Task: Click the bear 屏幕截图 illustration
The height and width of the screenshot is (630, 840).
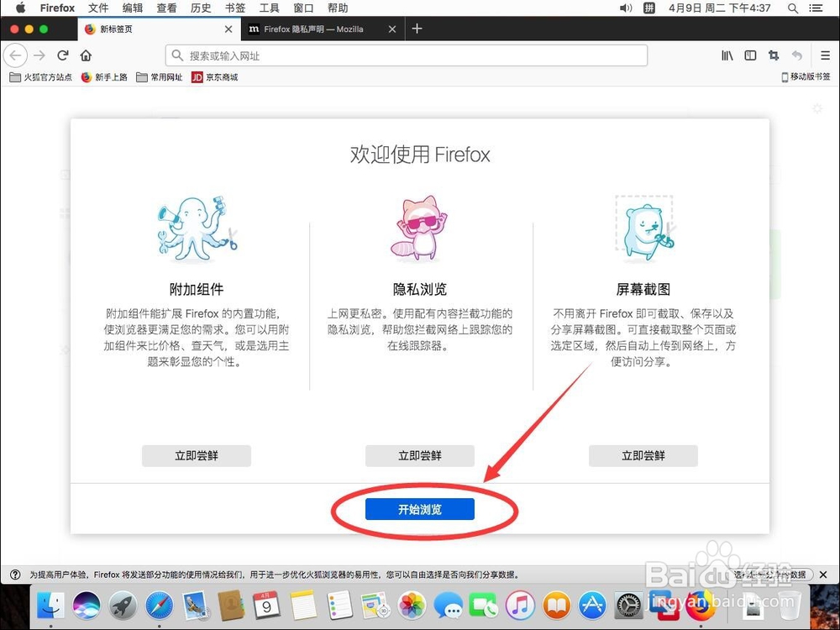Action: tap(644, 228)
